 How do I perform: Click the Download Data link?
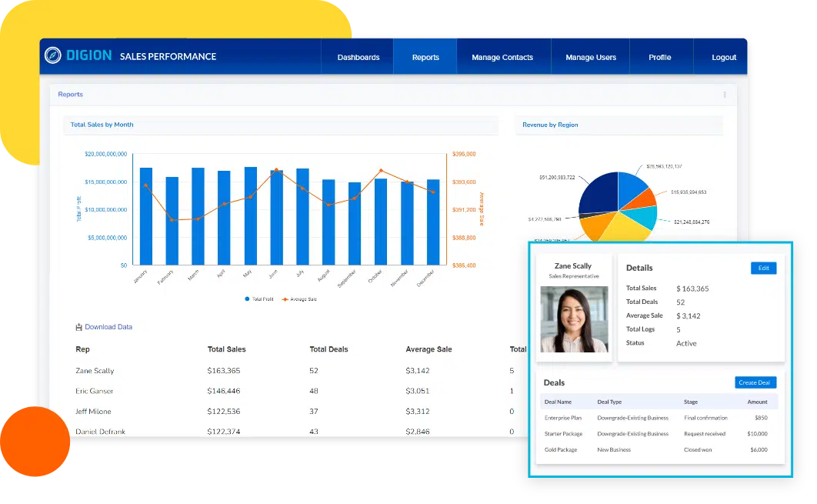(108, 327)
